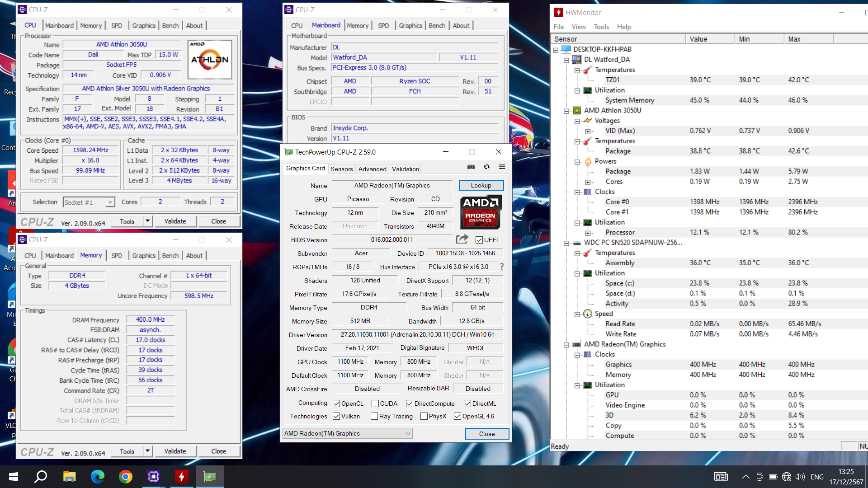This screenshot has height=488, width=868.
Task: Open network globe tray icon
Action: pyautogui.click(x=787, y=477)
